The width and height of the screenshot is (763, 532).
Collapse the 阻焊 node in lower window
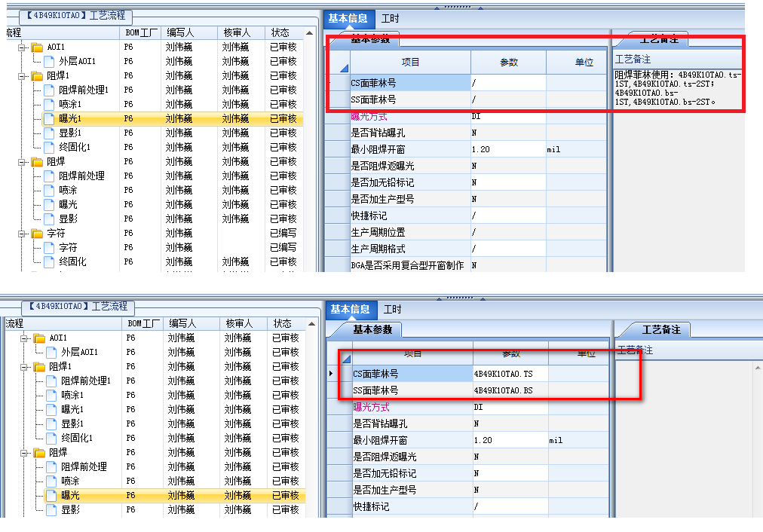click(x=24, y=453)
